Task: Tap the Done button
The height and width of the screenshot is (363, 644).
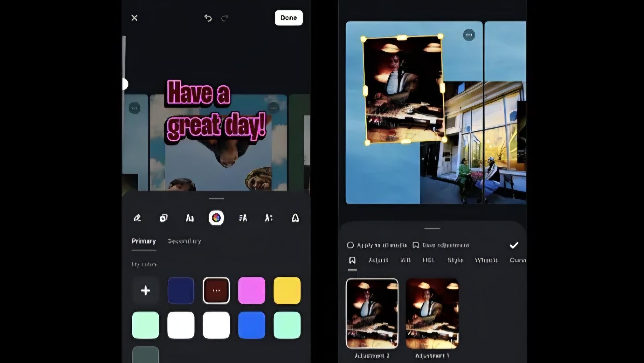Action: pyautogui.click(x=289, y=18)
